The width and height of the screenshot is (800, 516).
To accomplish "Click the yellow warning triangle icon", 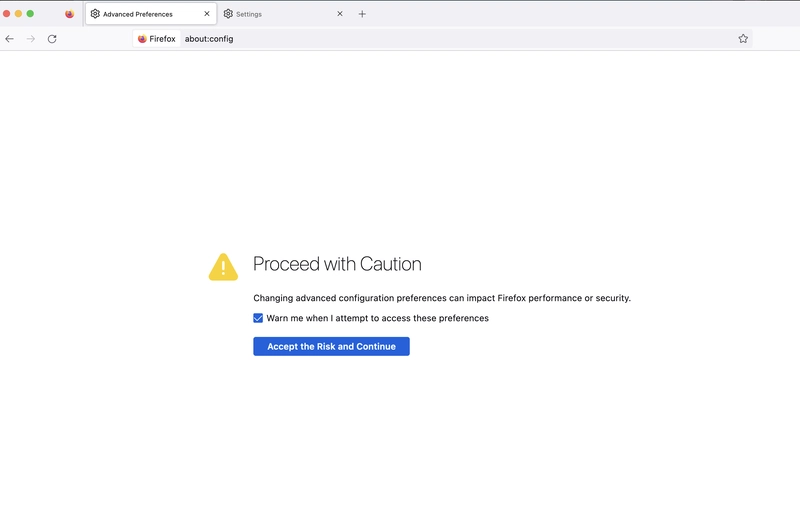I will (x=223, y=267).
